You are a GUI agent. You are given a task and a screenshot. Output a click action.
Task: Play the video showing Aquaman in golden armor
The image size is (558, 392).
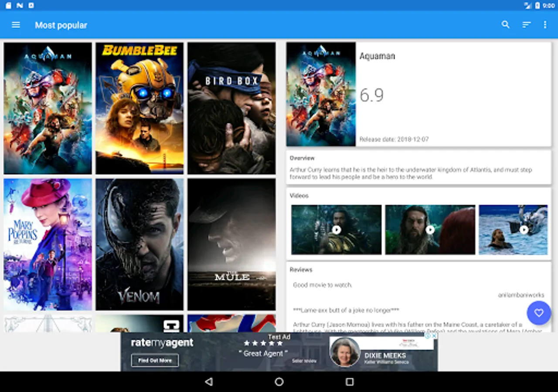[x=336, y=230]
